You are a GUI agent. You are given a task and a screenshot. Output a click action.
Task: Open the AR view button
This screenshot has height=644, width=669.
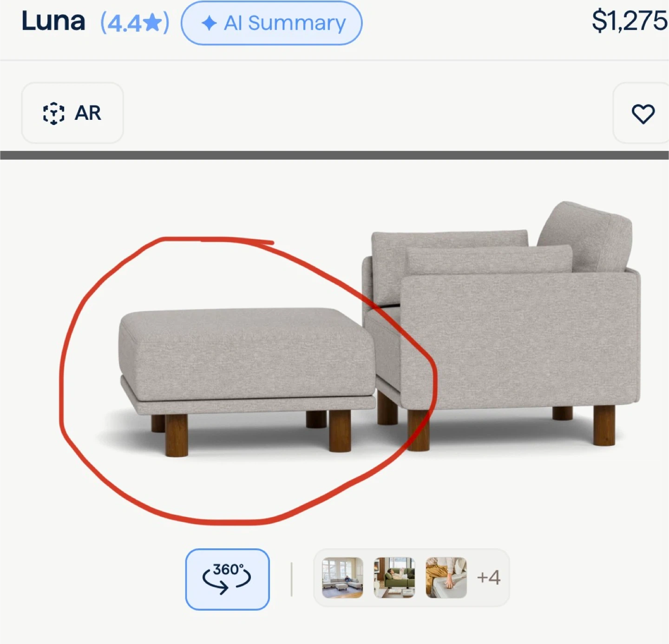click(x=72, y=113)
